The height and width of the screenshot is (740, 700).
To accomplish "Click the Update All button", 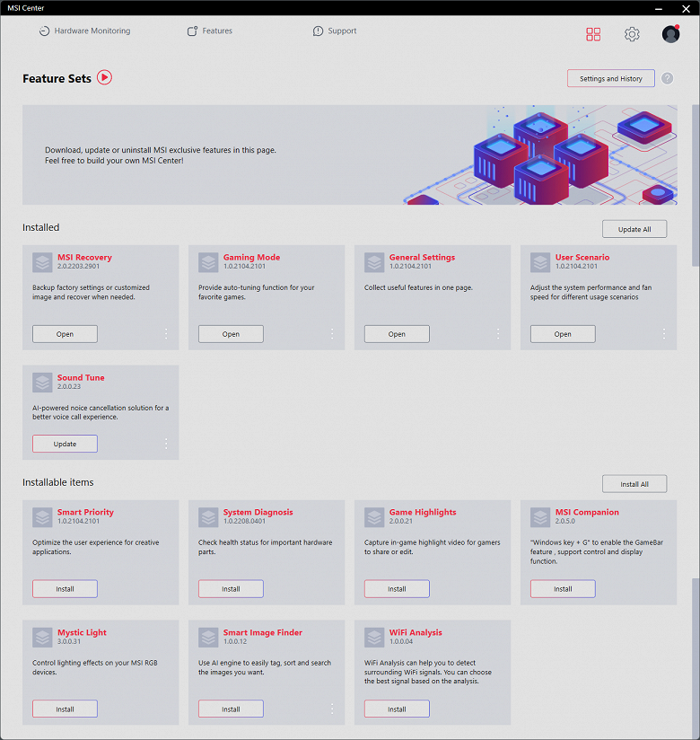I will 634,229.
